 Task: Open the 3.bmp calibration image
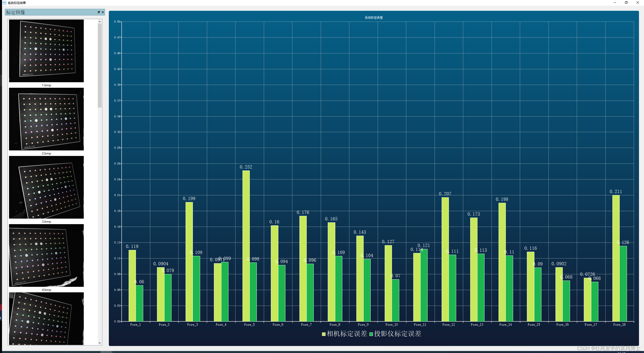[46, 187]
